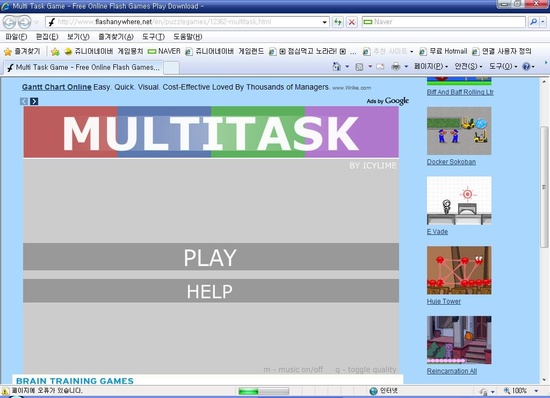Open the address bar dropdown arrow
The height and width of the screenshot is (398, 550).
[324, 22]
